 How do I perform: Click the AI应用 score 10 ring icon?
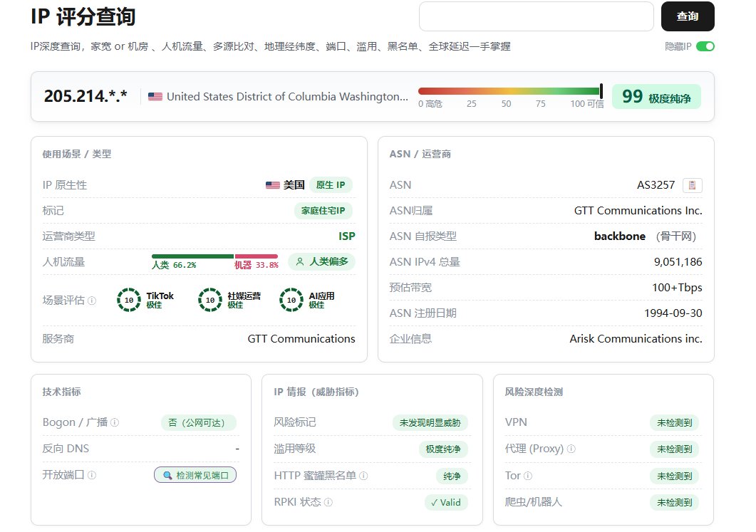coord(291,300)
